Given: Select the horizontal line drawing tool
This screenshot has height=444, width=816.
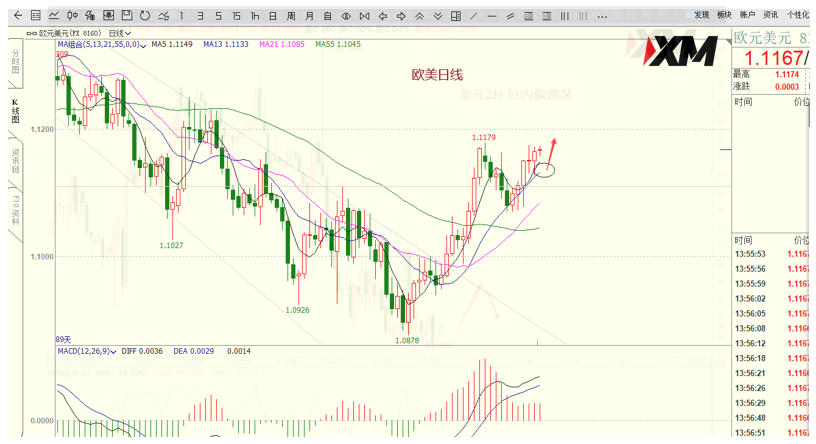Looking at the screenshot, I should point(492,16).
